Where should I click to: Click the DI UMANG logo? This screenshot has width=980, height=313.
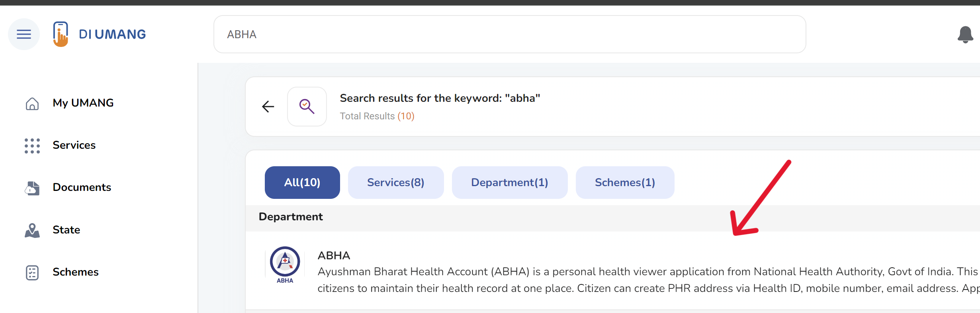point(99,34)
